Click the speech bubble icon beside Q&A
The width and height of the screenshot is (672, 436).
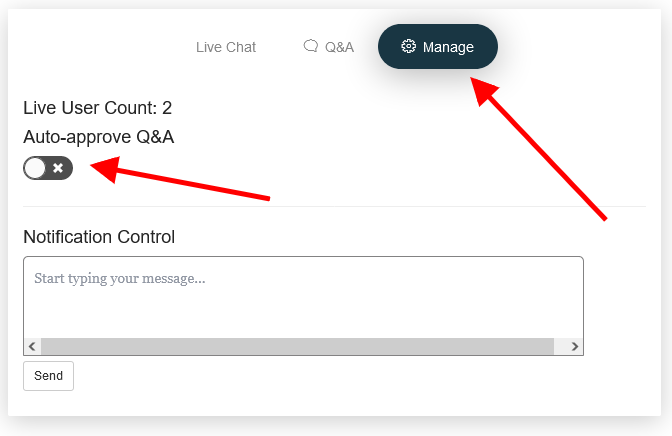click(311, 45)
